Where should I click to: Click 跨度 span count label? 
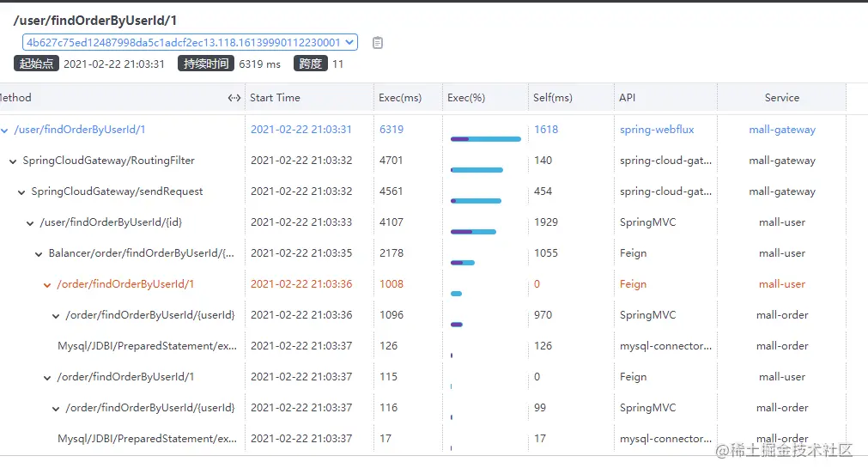point(311,64)
